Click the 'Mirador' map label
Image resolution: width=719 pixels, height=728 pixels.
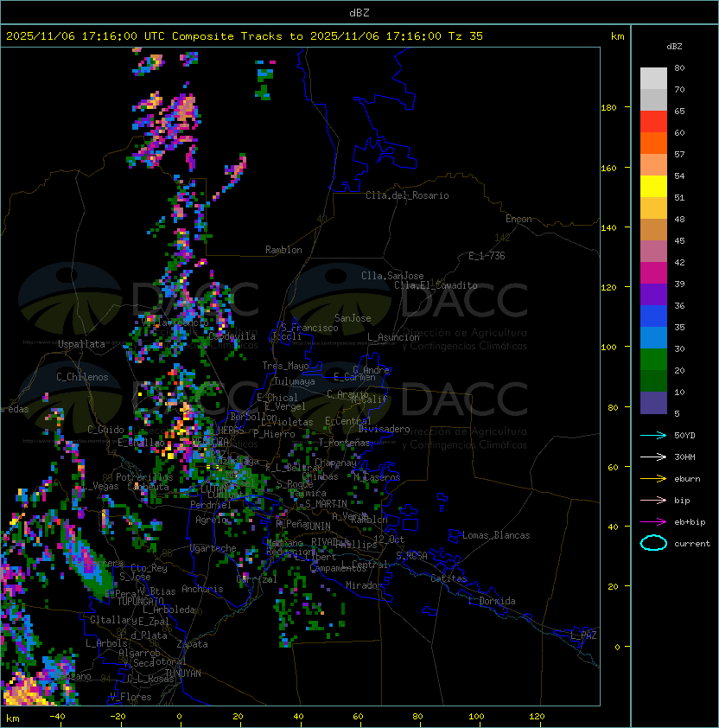tap(364, 585)
